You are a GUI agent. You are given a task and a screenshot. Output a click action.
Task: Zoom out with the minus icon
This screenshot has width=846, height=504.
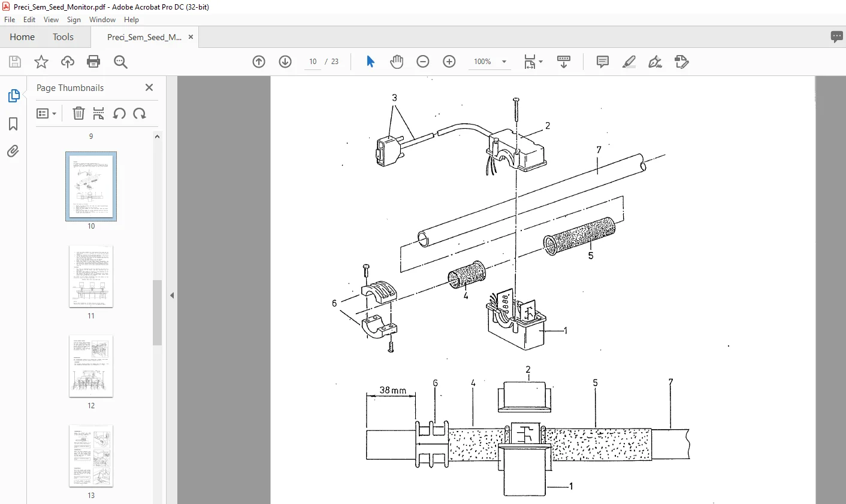click(x=423, y=62)
